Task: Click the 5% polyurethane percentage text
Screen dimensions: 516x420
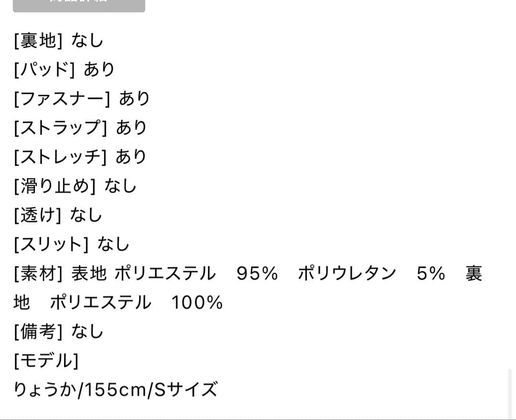Action: pos(430,274)
